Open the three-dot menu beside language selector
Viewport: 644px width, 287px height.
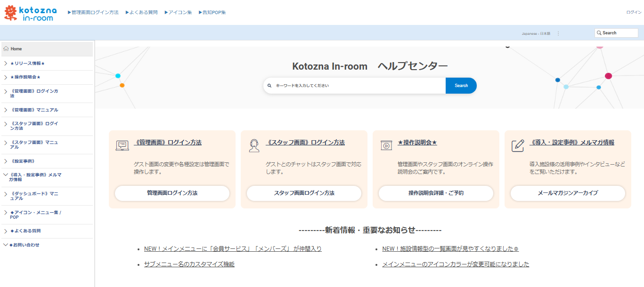558,33
